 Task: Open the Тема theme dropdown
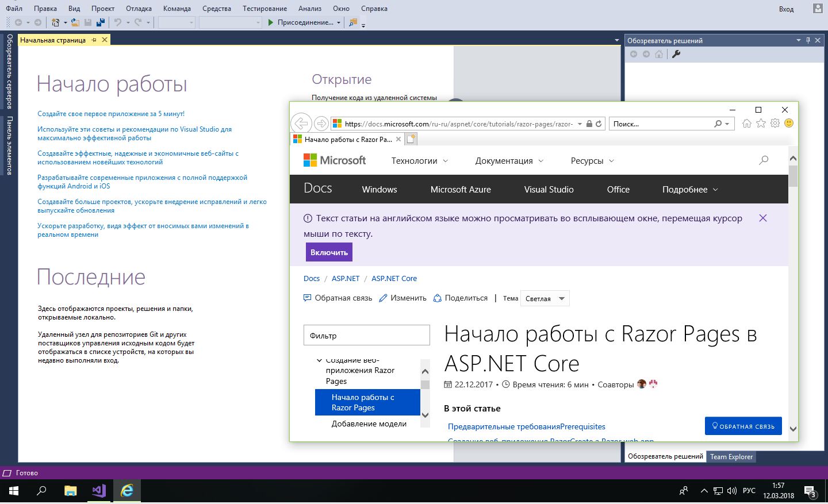coord(545,298)
